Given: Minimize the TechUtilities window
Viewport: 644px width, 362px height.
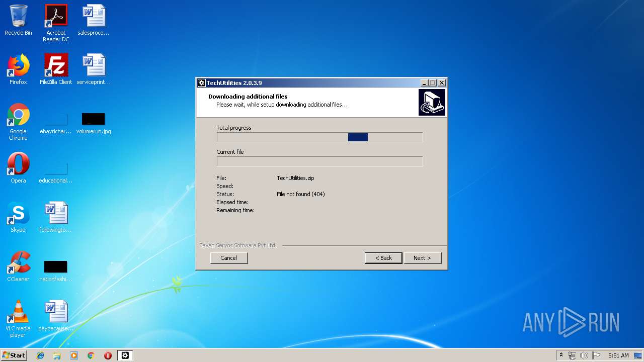Looking at the screenshot, I should 424,83.
